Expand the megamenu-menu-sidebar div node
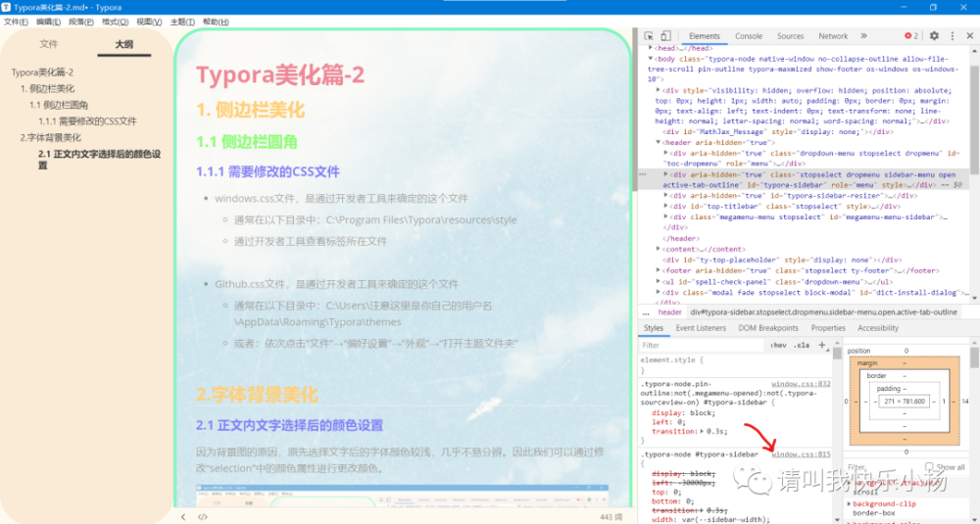Screen dimensions: 980x524 [x=665, y=216]
